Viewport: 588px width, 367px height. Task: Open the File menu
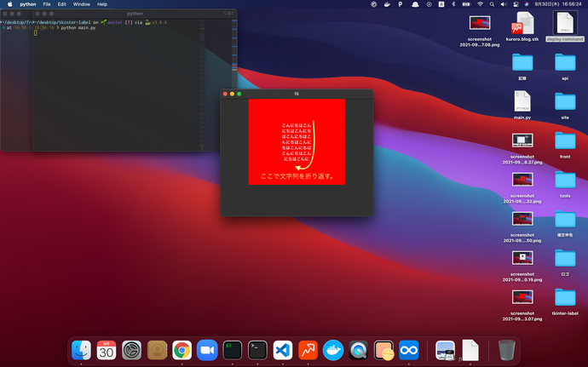pos(47,4)
